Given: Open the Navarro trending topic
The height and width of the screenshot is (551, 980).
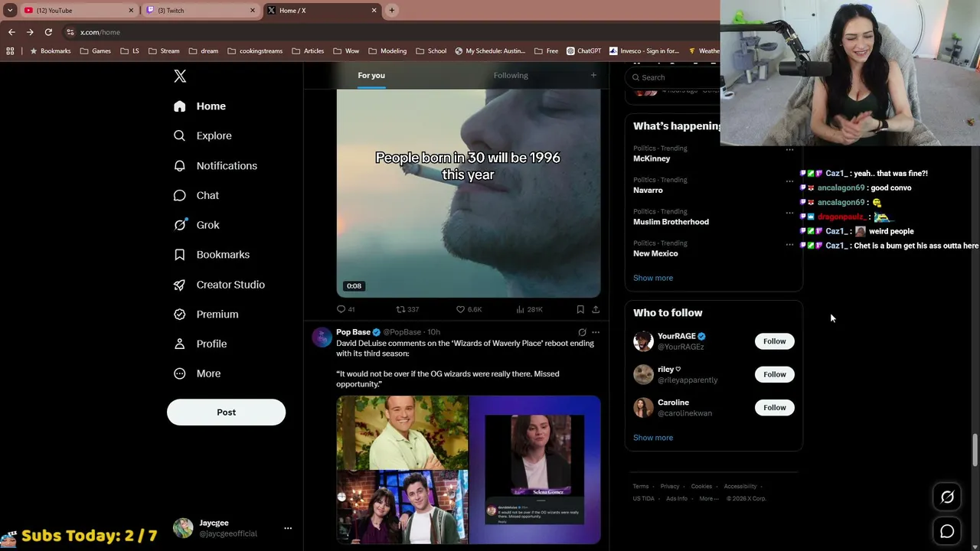Looking at the screenshot, I should [648, 190].
